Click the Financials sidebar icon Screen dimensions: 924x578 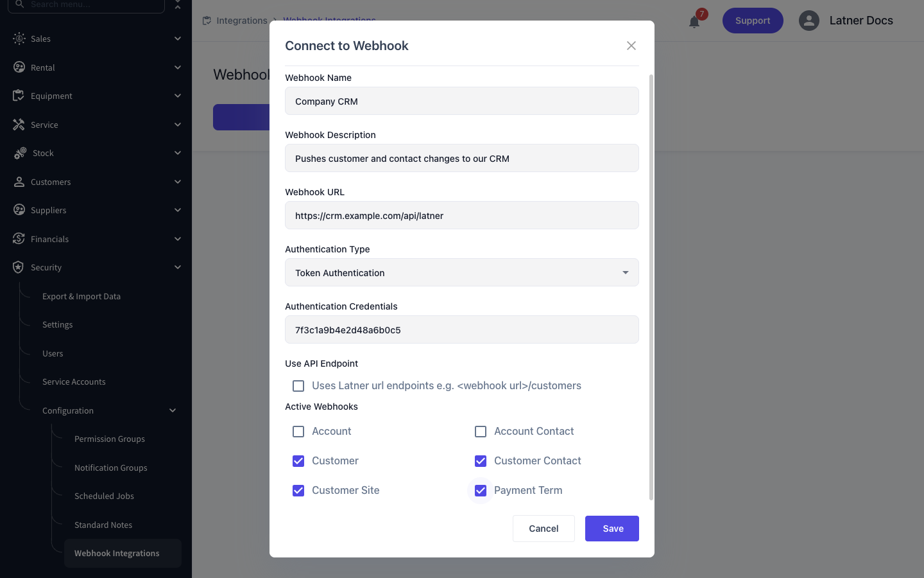[19, 239]
